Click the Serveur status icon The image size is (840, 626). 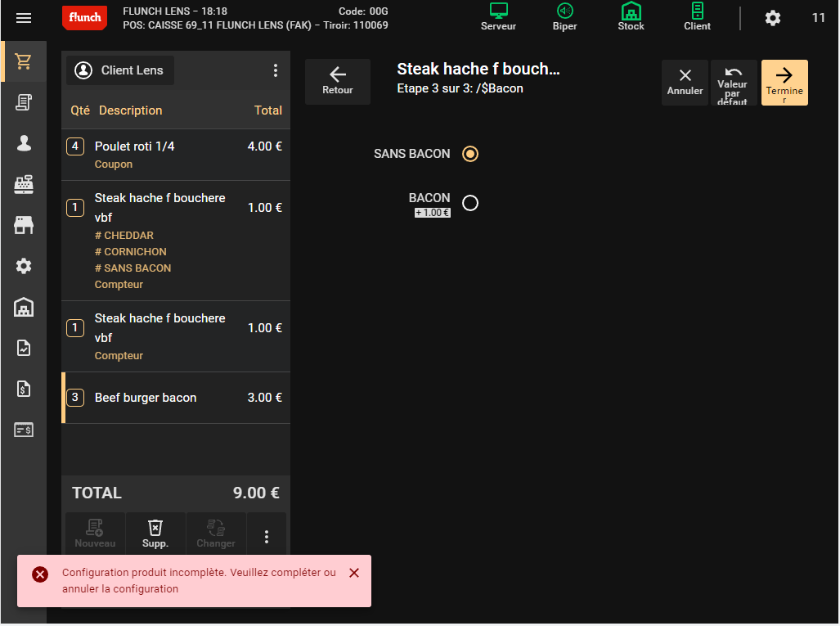tap(498, 16)
